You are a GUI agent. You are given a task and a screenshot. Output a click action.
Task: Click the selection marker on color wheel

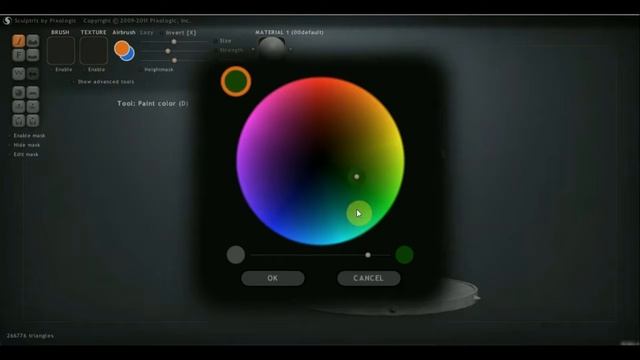357,177
